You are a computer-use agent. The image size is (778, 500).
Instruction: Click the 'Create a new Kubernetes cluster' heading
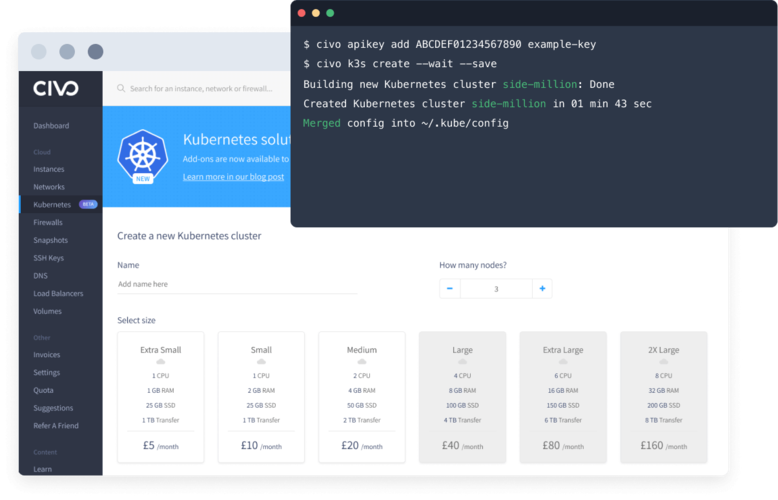(x=189, y=236)
